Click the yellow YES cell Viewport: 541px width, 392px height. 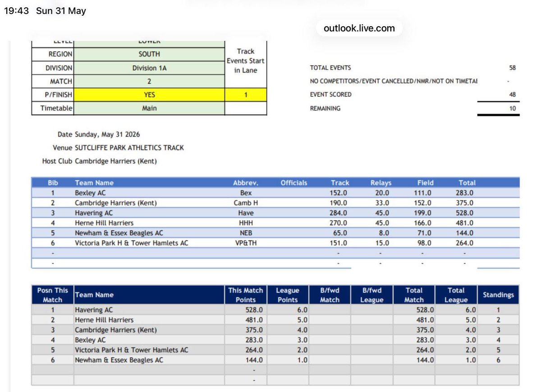[x=149, y=95]
